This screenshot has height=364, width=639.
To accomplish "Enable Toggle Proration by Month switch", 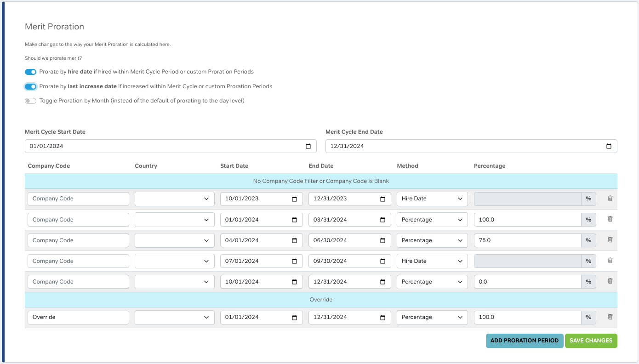I will [31, 101].
